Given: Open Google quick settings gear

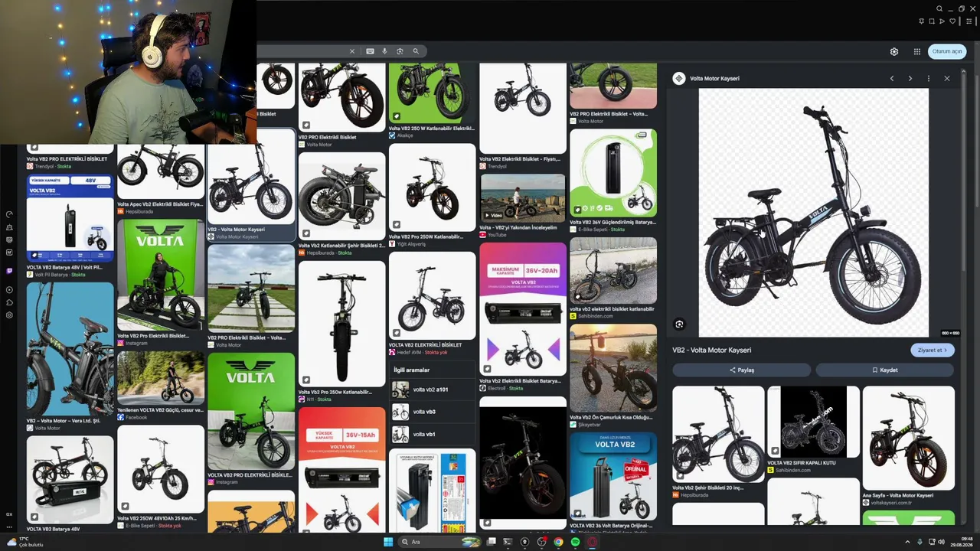Looking at the screenshot, I should (894, 51).
